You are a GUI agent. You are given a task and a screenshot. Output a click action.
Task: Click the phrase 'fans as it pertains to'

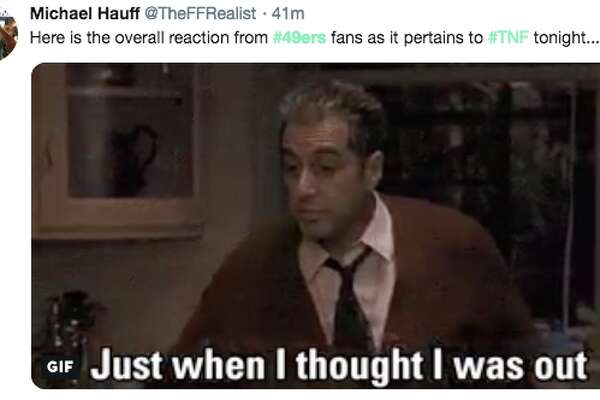pos(407,38)
